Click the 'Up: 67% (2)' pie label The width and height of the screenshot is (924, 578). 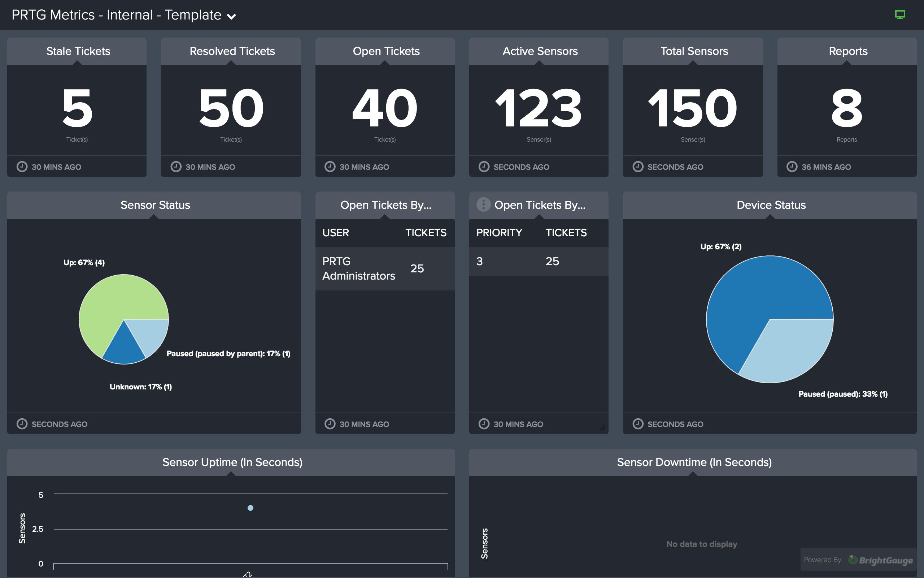click(721, 247)
